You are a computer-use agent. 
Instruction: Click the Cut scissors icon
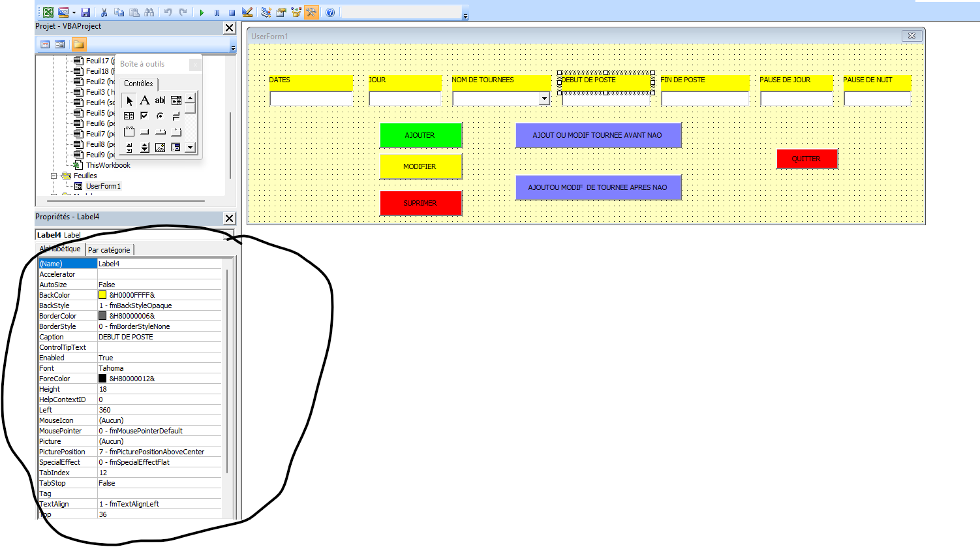tap(104, 12)
